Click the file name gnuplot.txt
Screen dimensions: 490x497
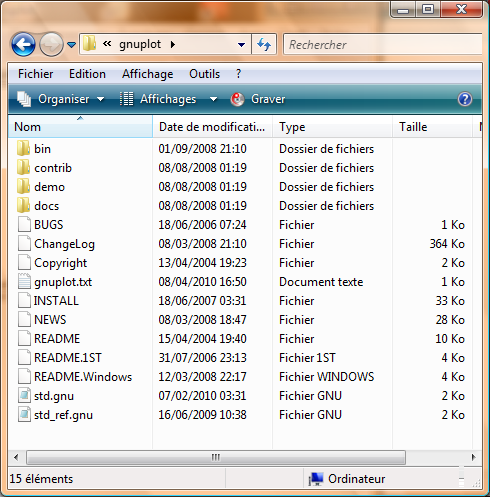pyautogui.click(x=63, y=282)
